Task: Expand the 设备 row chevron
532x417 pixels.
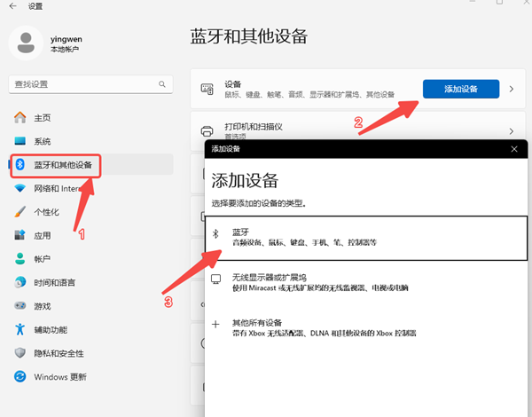Action: [x=510, y=89]
